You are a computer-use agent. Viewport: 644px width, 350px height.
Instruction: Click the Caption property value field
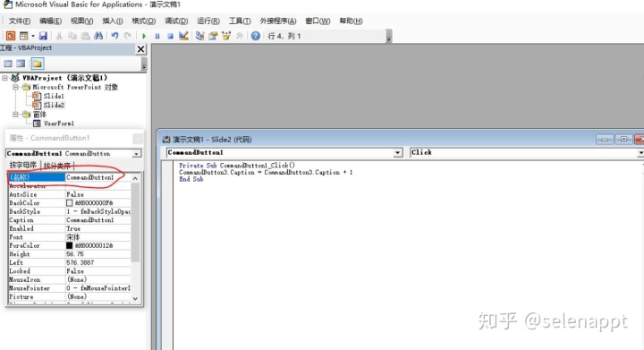97,220
